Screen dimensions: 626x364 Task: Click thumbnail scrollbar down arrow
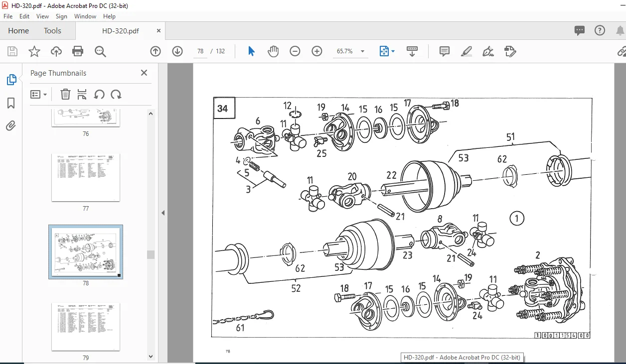[151, 356]
